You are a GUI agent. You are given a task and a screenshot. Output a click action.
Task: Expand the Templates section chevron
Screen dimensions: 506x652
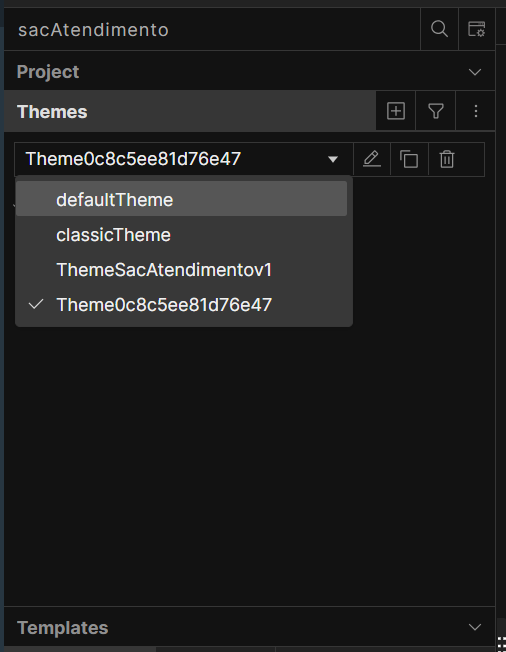pos(475,627)
